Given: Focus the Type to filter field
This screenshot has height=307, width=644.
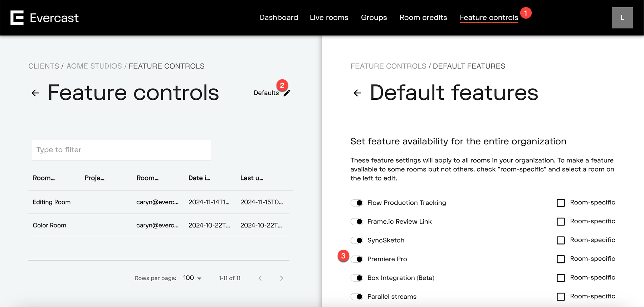Looking at the screenshot, I should click(121, 150).
